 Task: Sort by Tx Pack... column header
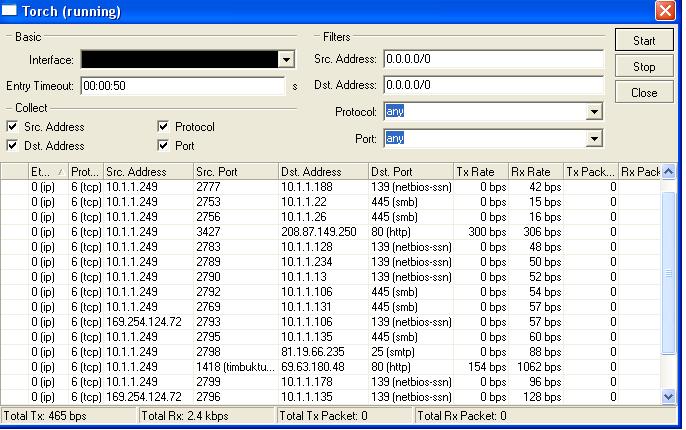tap(591, 172)
